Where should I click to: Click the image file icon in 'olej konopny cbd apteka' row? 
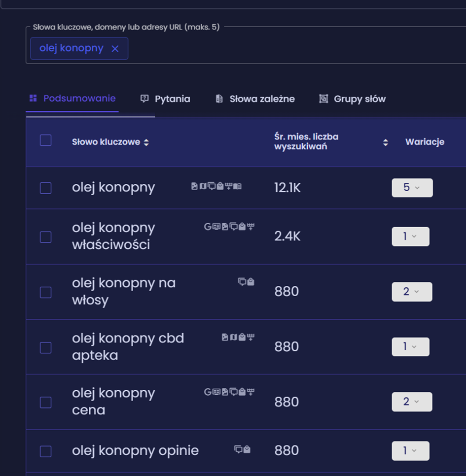(225, 337)
